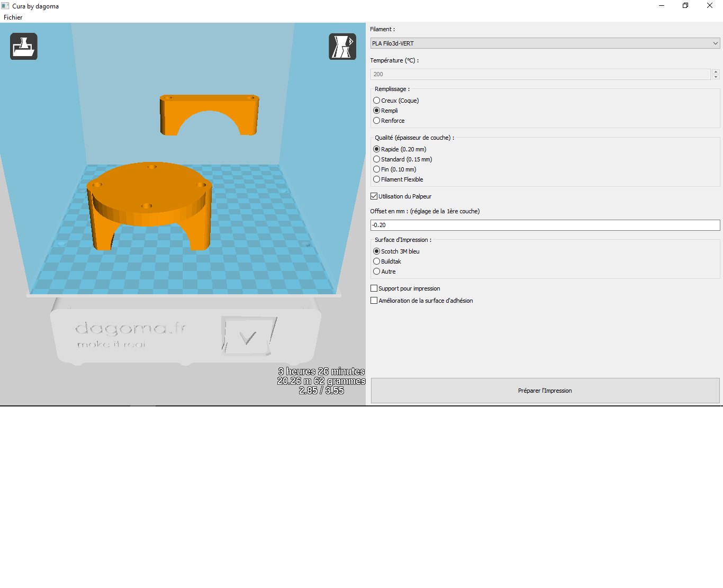723x588 pixels.
Task: Select Buildtak print surface
Action: (x=387, y=261)
